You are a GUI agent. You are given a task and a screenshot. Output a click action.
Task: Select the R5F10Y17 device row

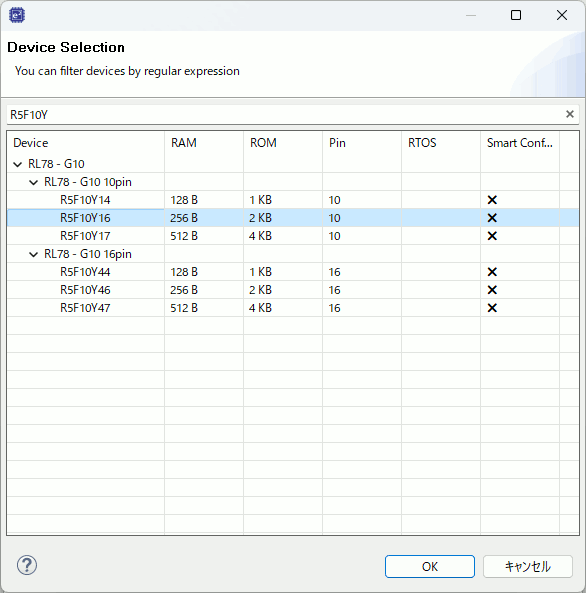tap(293, 236)
